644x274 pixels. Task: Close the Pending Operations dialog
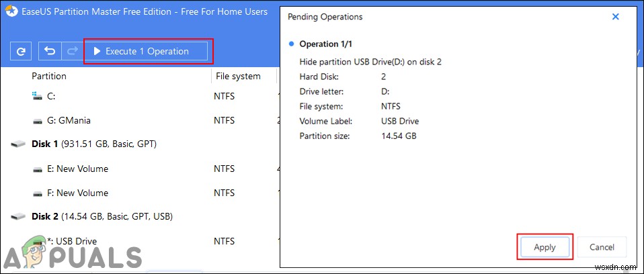coord(615,17)
